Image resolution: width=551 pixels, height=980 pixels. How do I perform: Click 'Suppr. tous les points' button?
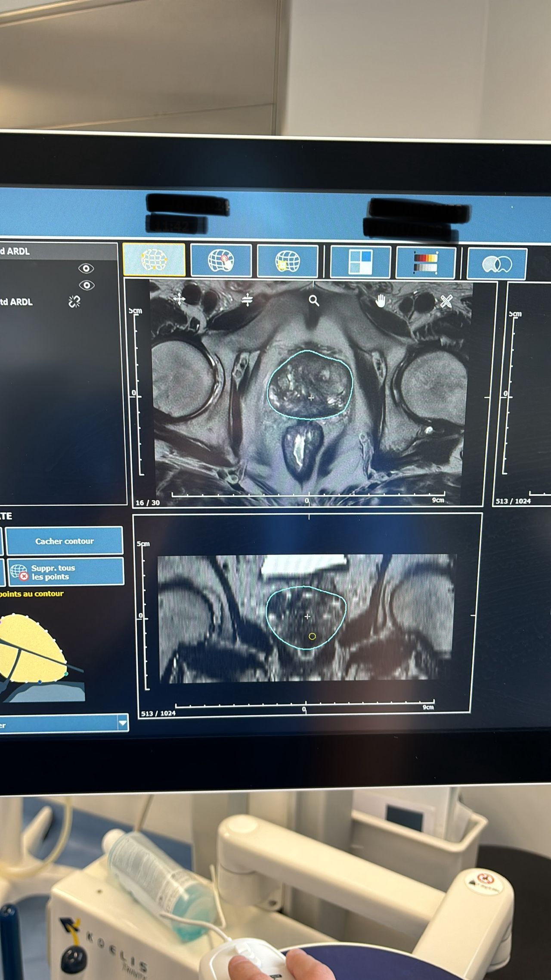[x=66, y=572]
